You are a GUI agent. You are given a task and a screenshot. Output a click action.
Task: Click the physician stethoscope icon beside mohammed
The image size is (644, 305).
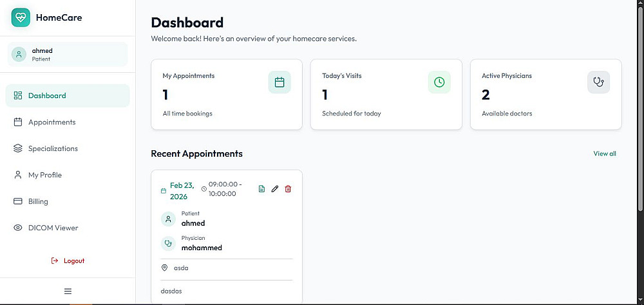[168, 244]
